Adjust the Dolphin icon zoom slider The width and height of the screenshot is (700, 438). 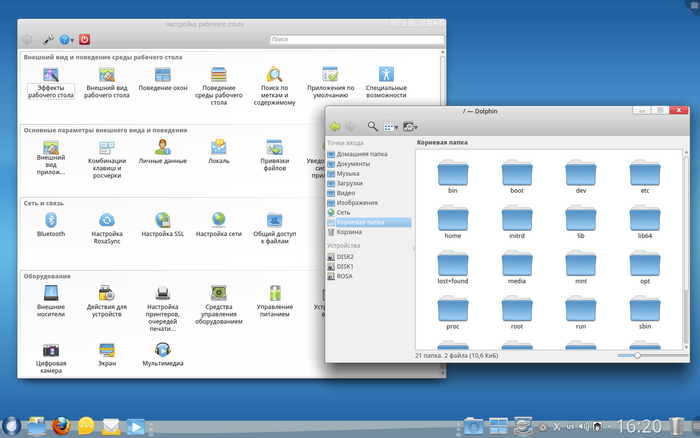click(x=637, y=355)
